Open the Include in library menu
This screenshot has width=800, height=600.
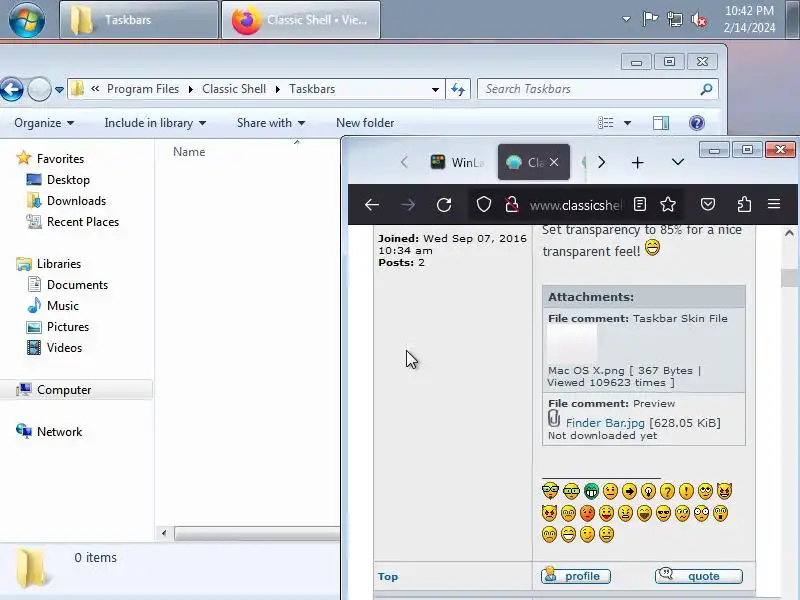pyautogui.click(x=155, y=123)
